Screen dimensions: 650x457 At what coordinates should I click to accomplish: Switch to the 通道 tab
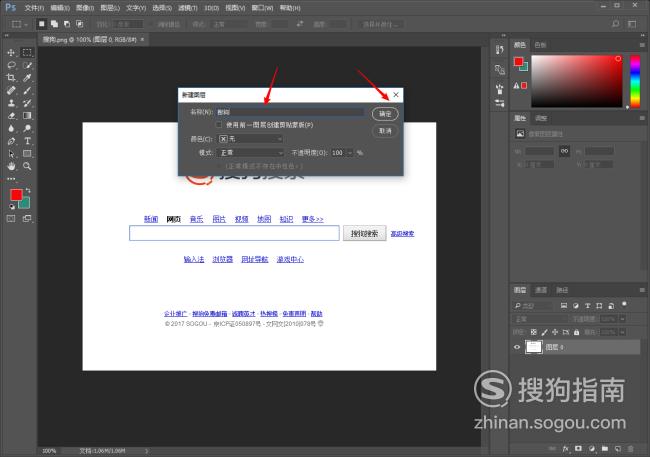pyautogui.click(x=541, y=290)
